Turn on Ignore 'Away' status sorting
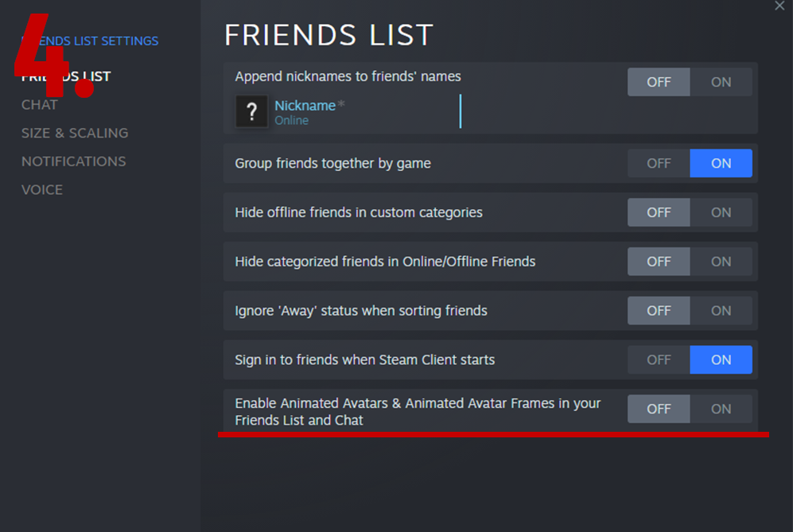Image resolution: width=793 pixels, height=532 pixels. [x=721, y=311]
